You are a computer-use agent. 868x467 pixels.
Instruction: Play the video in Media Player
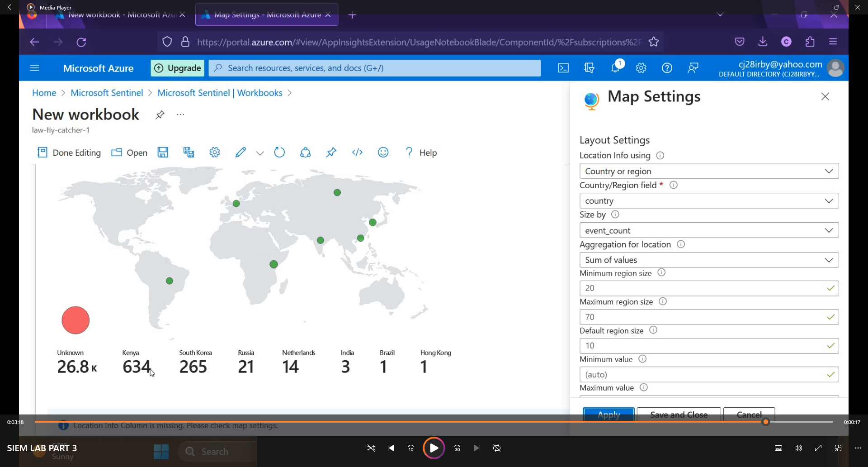434,448
